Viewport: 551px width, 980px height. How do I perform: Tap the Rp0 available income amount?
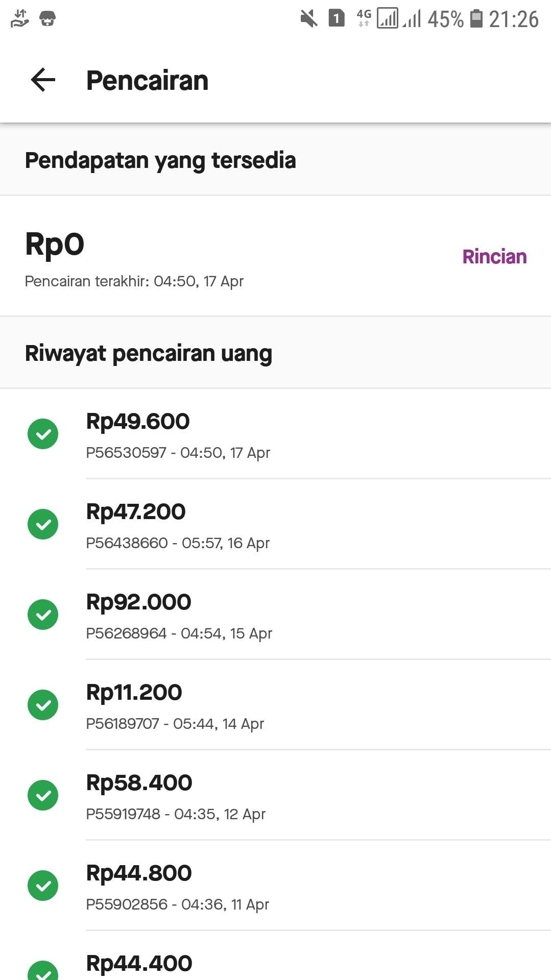55,244
